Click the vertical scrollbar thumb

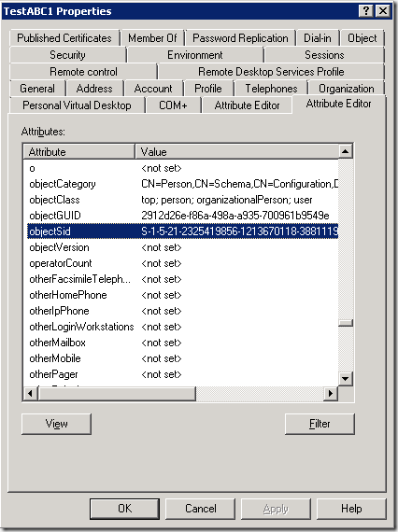coord(346,323)
